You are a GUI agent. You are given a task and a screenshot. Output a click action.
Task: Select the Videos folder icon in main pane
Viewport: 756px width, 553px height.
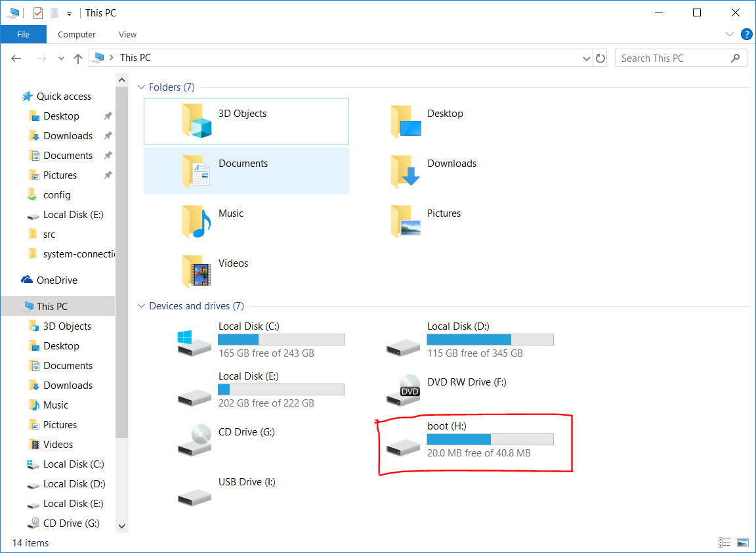click(196, 271)
